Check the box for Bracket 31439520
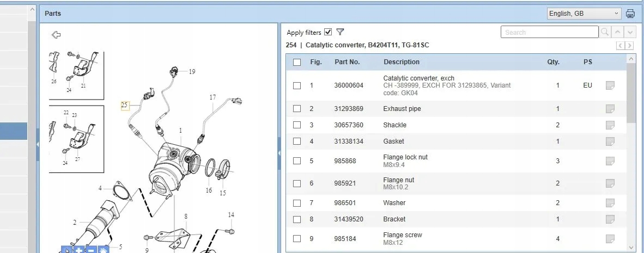This screenshot has height=253, width=644. pos(297,219)
